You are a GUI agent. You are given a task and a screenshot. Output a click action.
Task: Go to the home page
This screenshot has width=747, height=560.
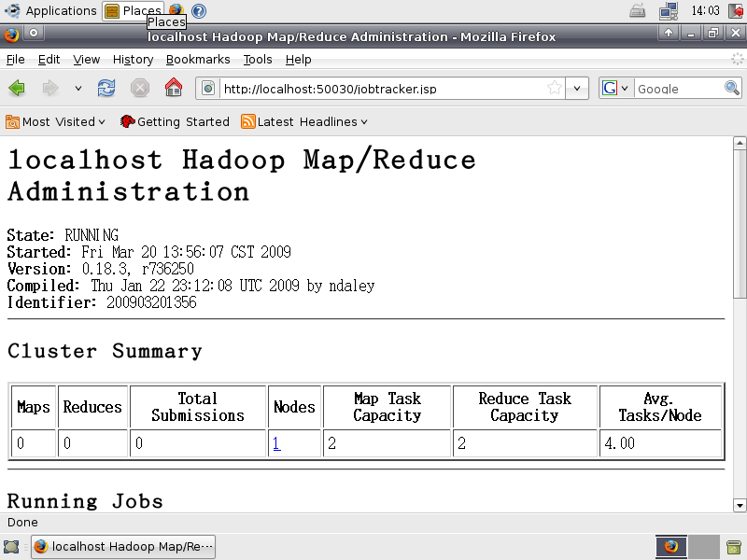point(174,88)
